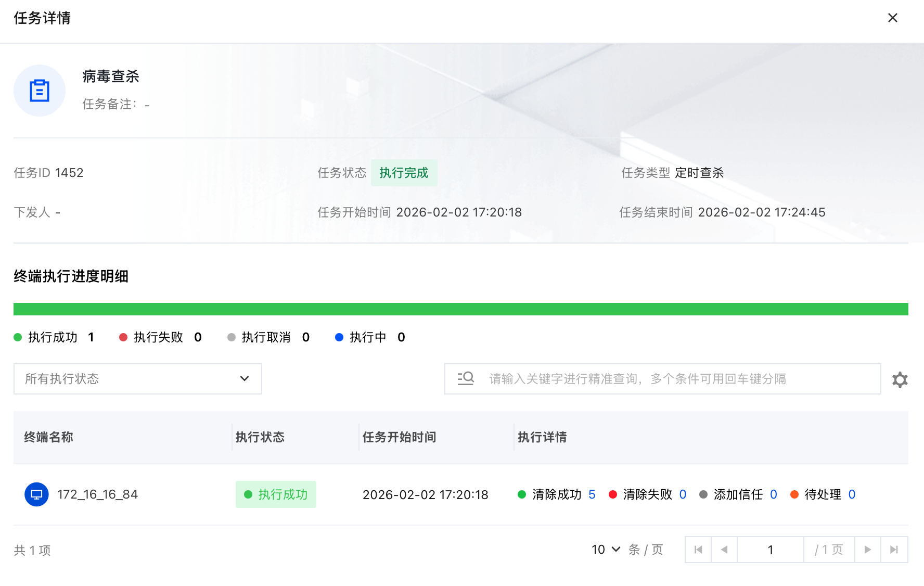Go to the next page

pos(868,550)
